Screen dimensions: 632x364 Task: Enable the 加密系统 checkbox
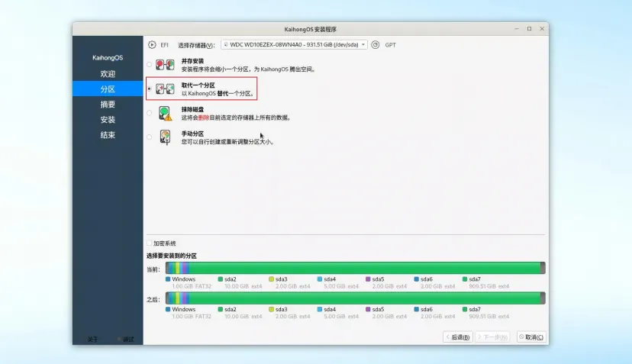pyautogui.click(x=150, y=243)
